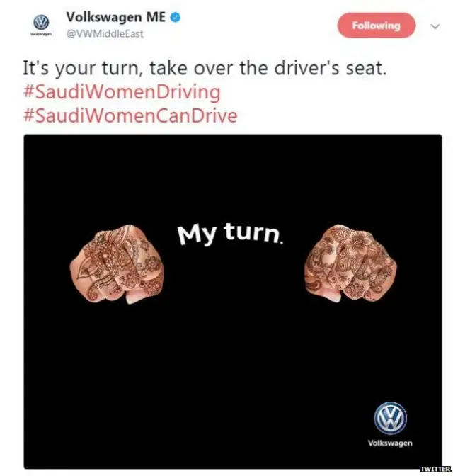Image resolution: width=453 pixels, height=476 pixels.
Task: Open the #SaudiWomenDriving hashtag
Action: [x=122, y=93]
